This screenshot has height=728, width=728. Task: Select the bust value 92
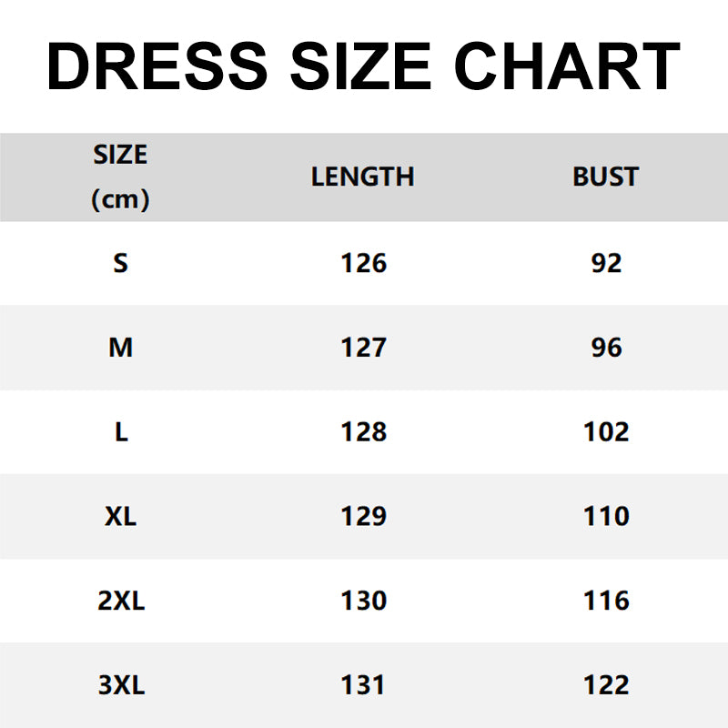pos(606,263)
